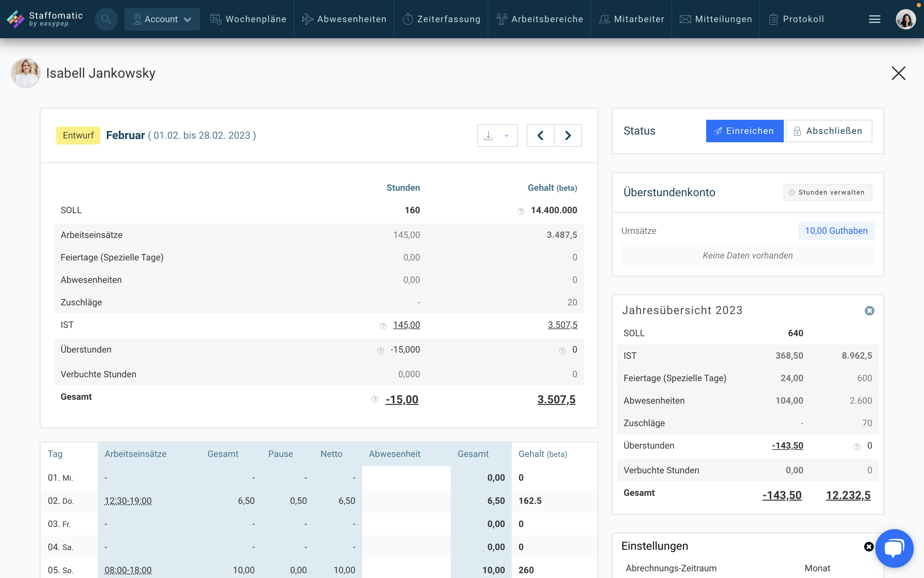
Task: Click Stunden verwalten button
Action: (828, 192)
